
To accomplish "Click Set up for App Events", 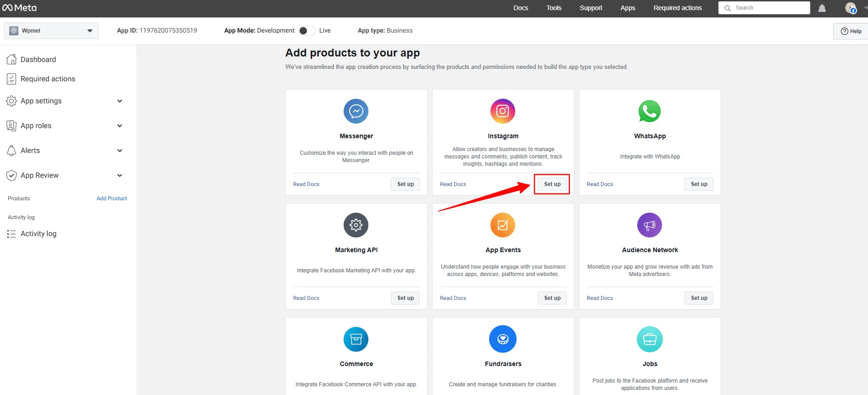I will [552, 298].
